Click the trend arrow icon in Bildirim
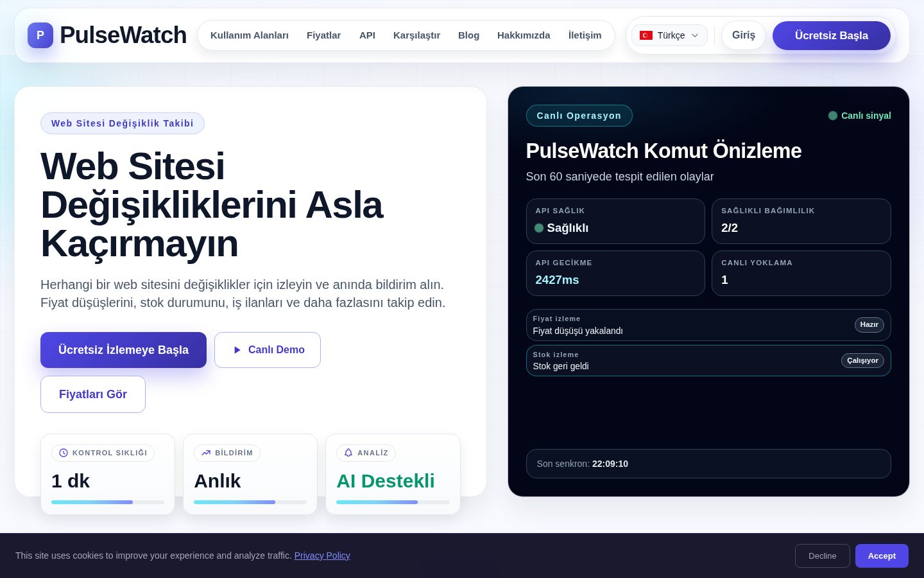The height and width of the screenshot is (578, 924). [206, 453]
